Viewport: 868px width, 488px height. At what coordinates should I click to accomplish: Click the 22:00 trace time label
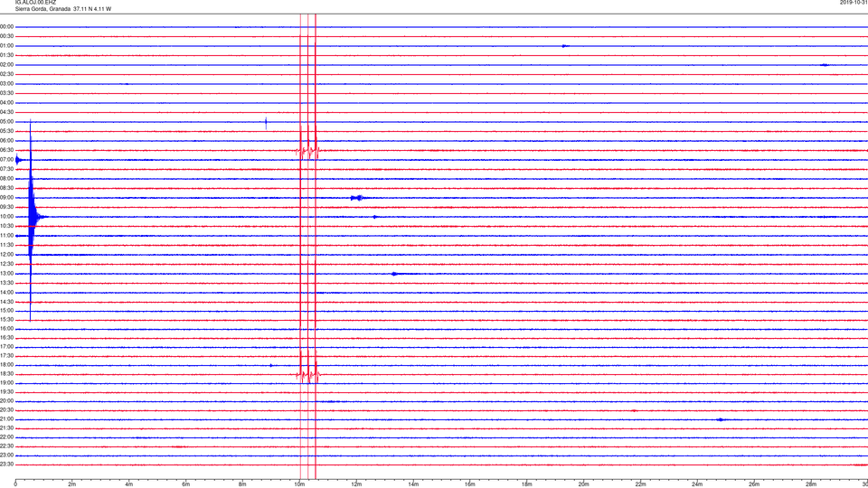(6, 437)
